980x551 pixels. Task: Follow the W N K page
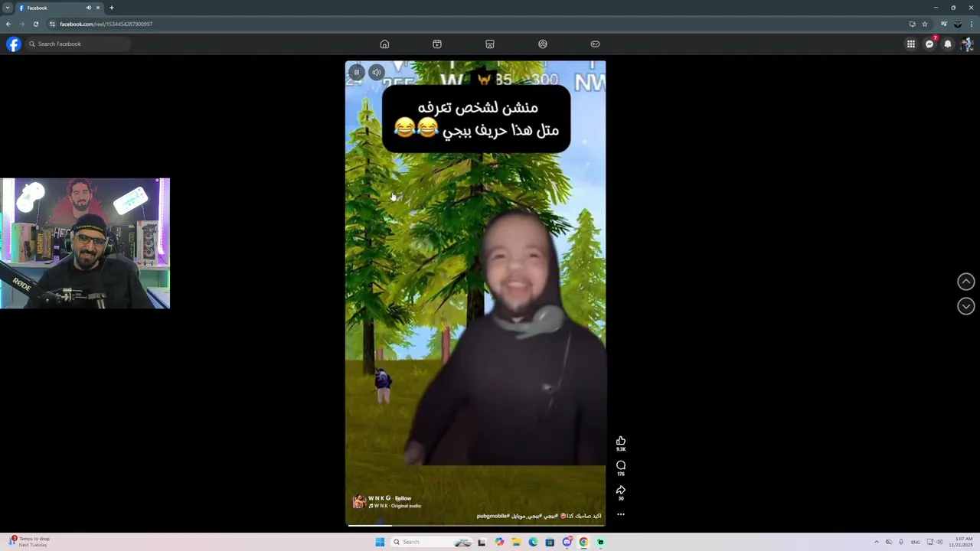(x=403, y=498)
